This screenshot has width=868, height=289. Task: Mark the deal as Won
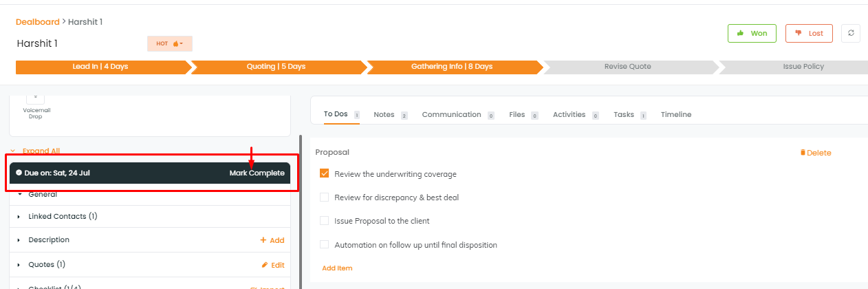coord(752,33)
